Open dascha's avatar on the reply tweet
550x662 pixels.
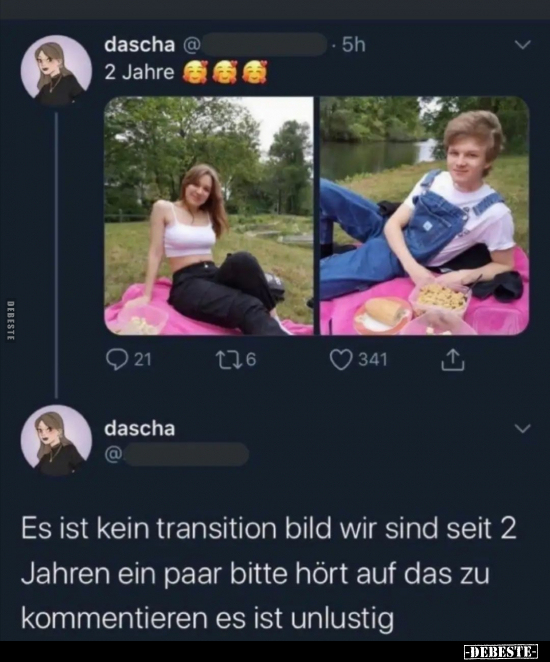[x=56, y=441]
